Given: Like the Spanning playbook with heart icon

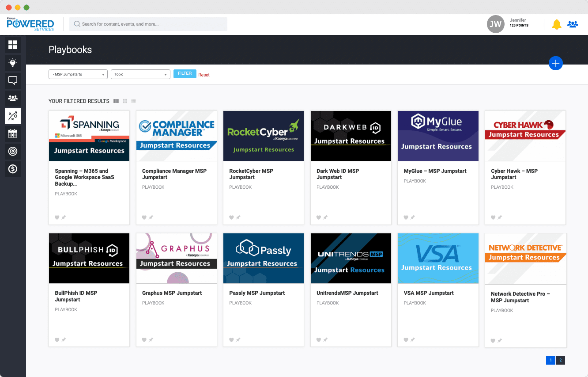Looking at the screenshot, I should [x=57, y=217].
